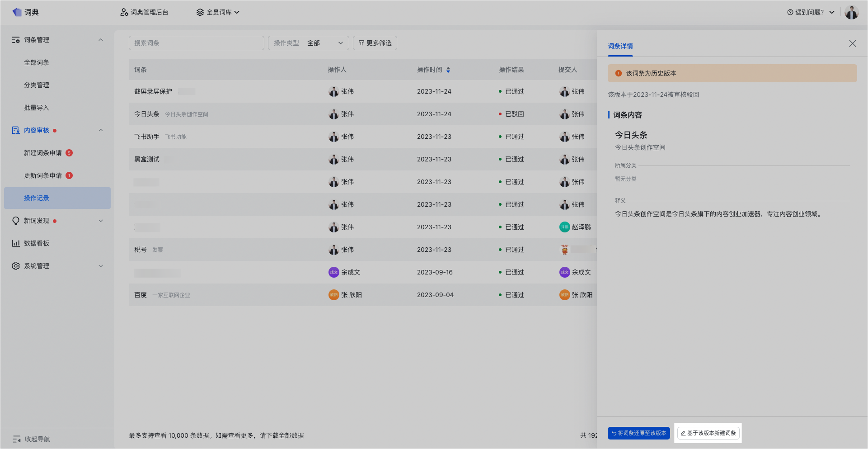Click the 更多筛选 filter button
This screenshot has height=449, width=868.
point(375,43)
